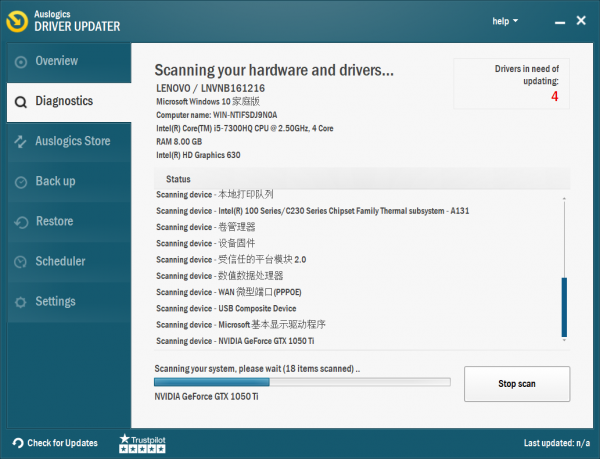Select the USB Composite Device row
Screen dimensions: 600x459
[x=226, y=308]
